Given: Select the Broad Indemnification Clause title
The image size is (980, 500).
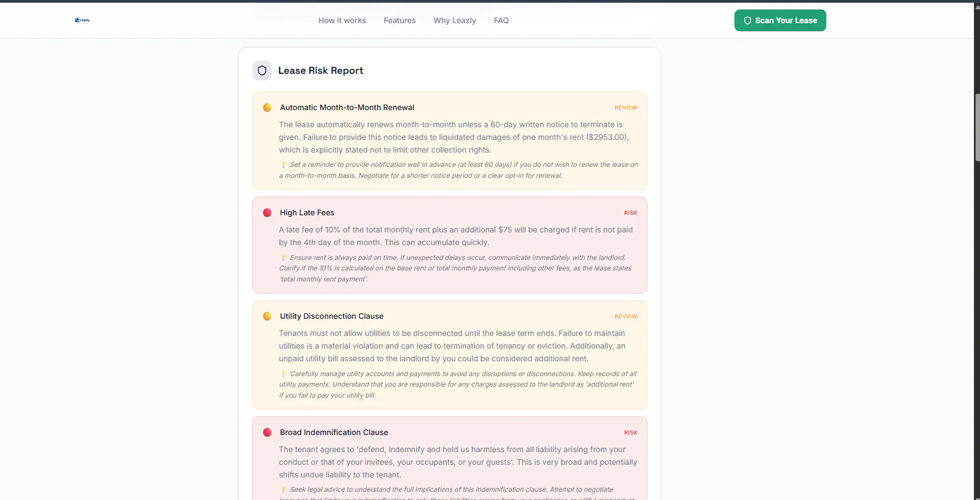Looking at the screenshot, I should [x=334, y=432].
